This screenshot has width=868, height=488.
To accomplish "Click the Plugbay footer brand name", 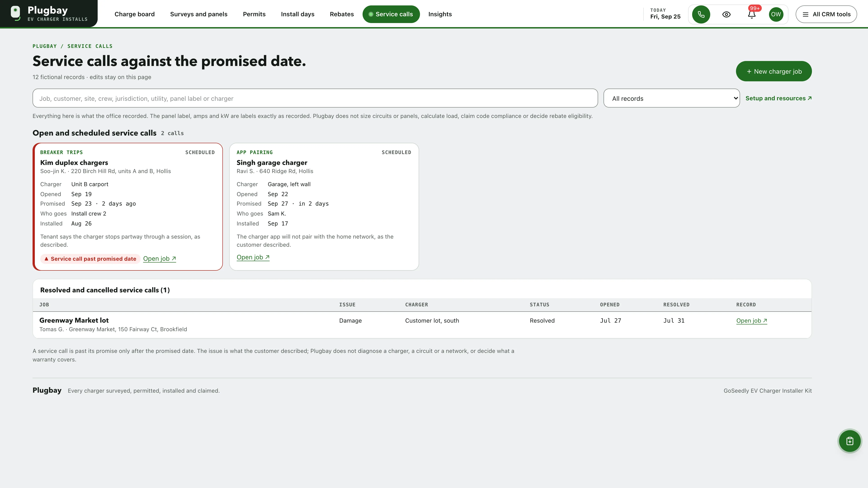I will tap(47, 390).
